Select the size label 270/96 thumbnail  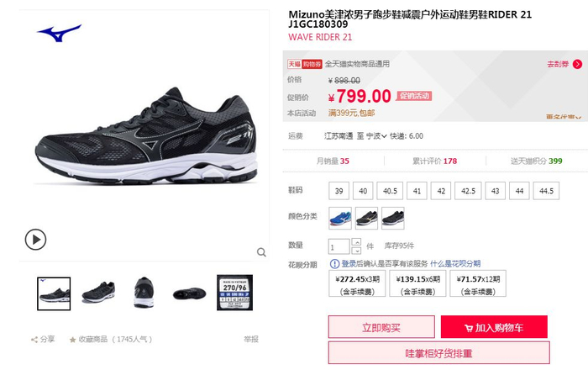(234, 293)
